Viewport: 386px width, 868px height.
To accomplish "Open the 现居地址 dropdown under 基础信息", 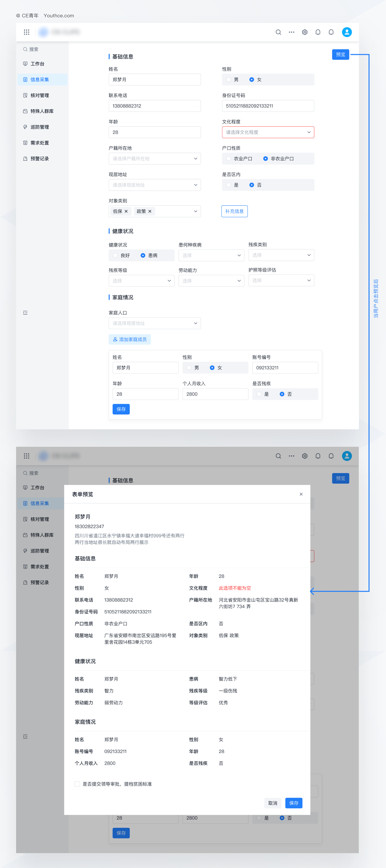I will [x=155, y=185].
